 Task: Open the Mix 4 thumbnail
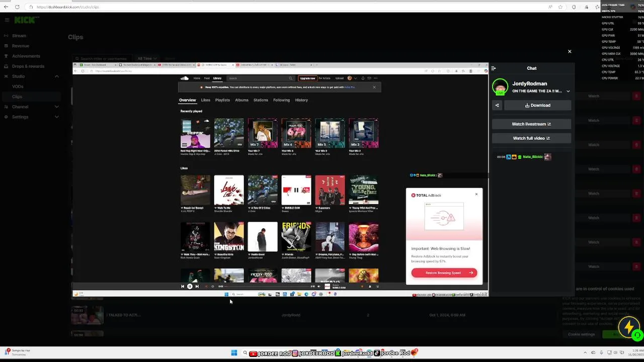[x=296, y=133]
